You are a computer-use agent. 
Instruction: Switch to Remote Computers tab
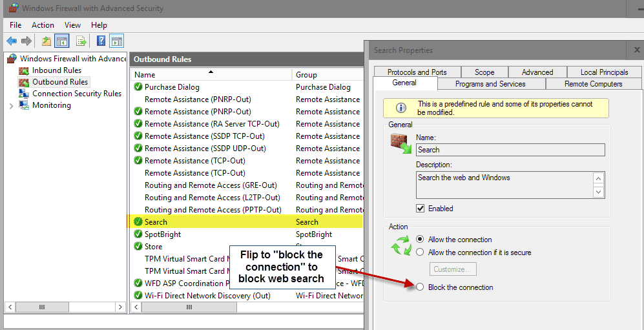click(593, 84)
